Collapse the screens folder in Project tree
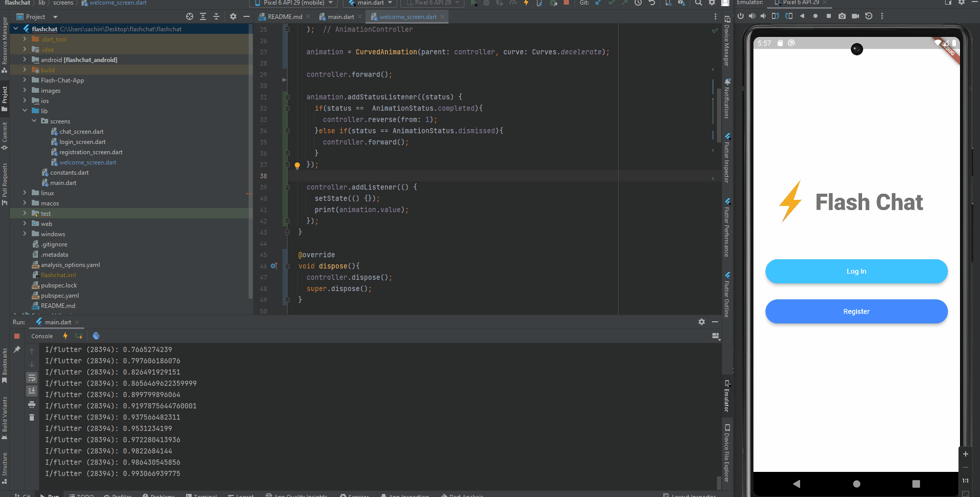The height and width of the screenshot is (497, 980). point(34,121)
